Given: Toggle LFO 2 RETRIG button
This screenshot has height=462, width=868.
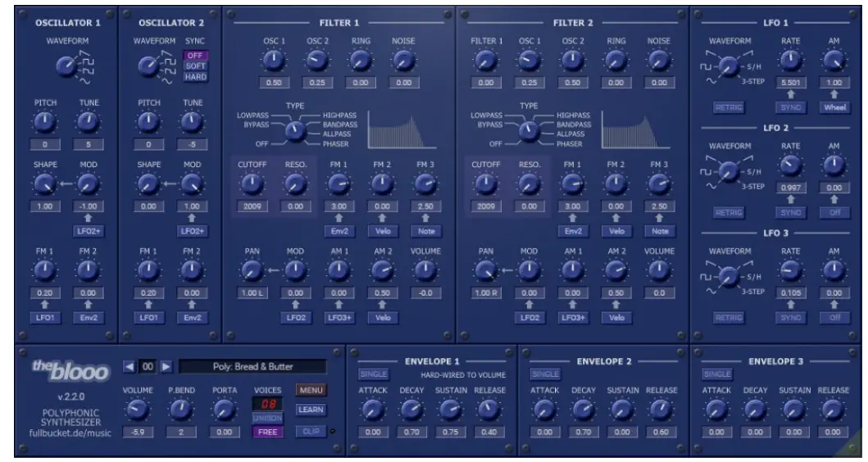Looking at the screenshot, I should 729,212.
